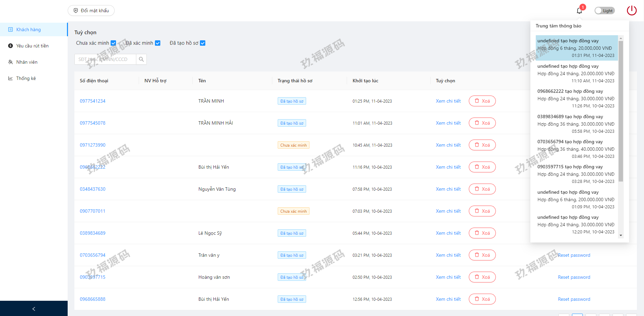Open Khách hàng in the sidebar

[x=28, y=29]
